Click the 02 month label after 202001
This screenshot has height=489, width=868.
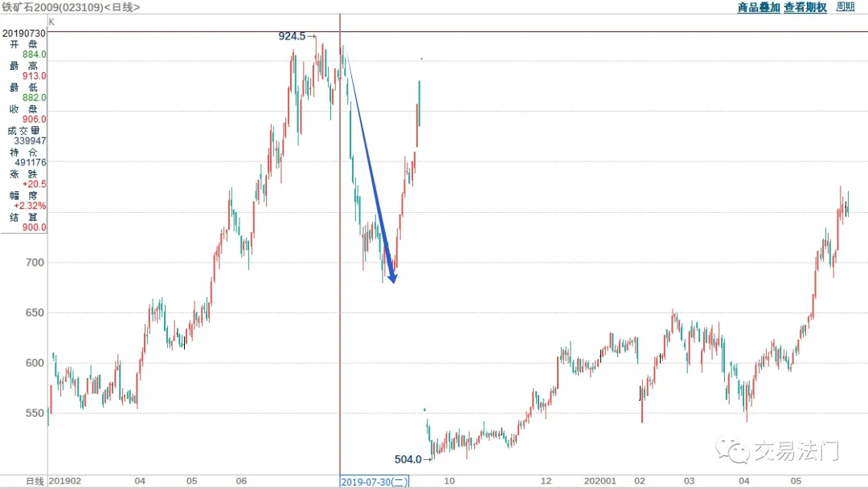640,481
